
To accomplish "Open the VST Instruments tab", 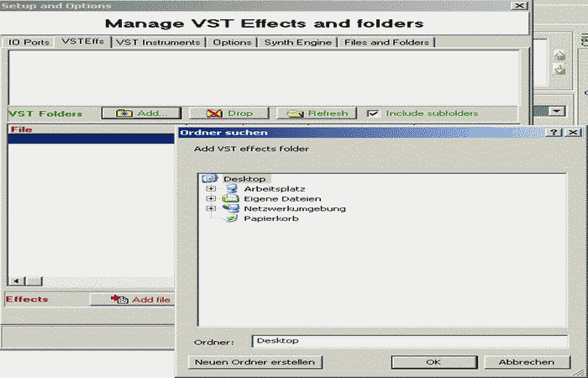I will point(158,42).
